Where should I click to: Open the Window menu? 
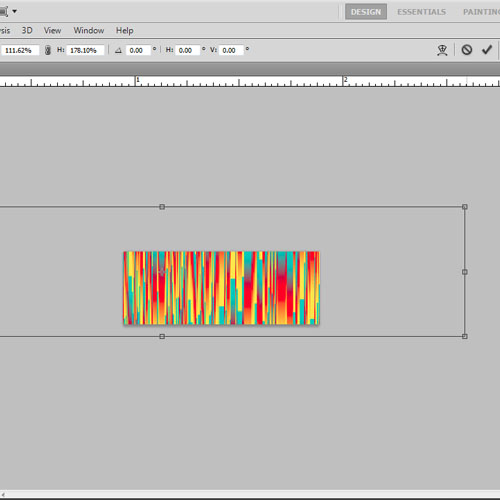pyautogui.click(x=89, y=30)
